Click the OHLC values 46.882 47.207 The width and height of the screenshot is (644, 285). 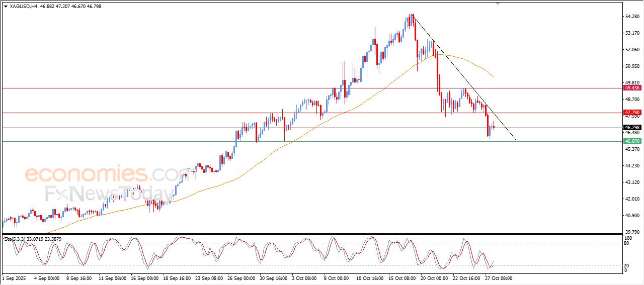point(54,7)
